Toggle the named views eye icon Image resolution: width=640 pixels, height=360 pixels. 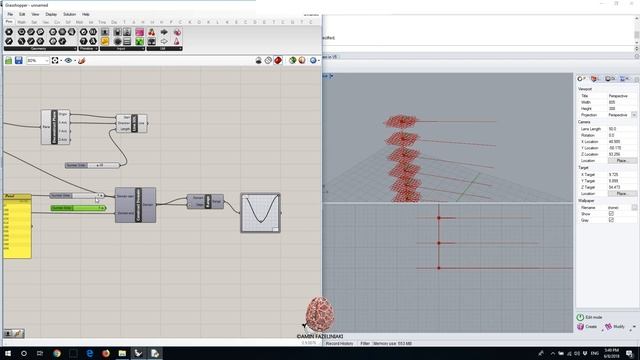coord(68,60)
